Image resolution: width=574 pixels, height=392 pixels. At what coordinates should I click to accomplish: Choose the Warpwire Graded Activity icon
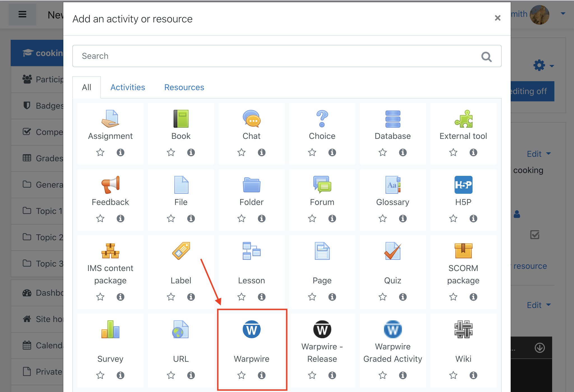coord(392,329)
